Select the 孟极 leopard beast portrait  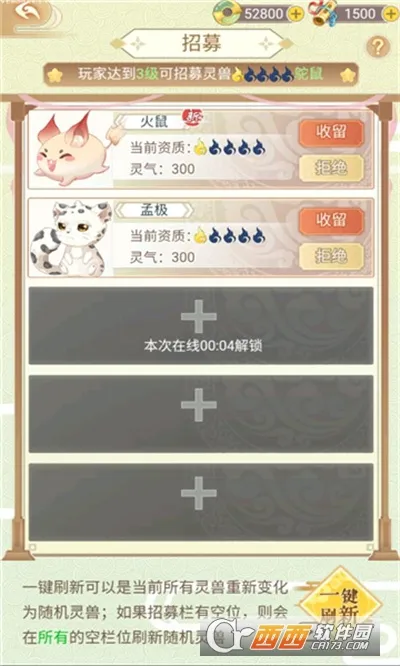click(71, 238)
